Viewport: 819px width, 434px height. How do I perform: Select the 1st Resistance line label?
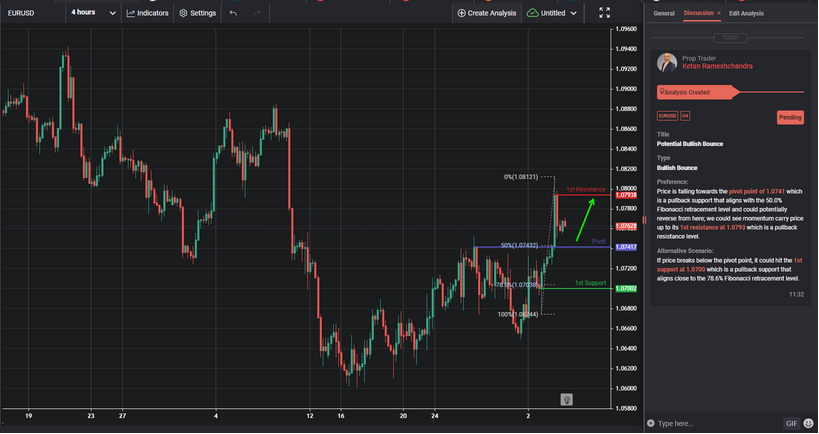pos(586,190)
